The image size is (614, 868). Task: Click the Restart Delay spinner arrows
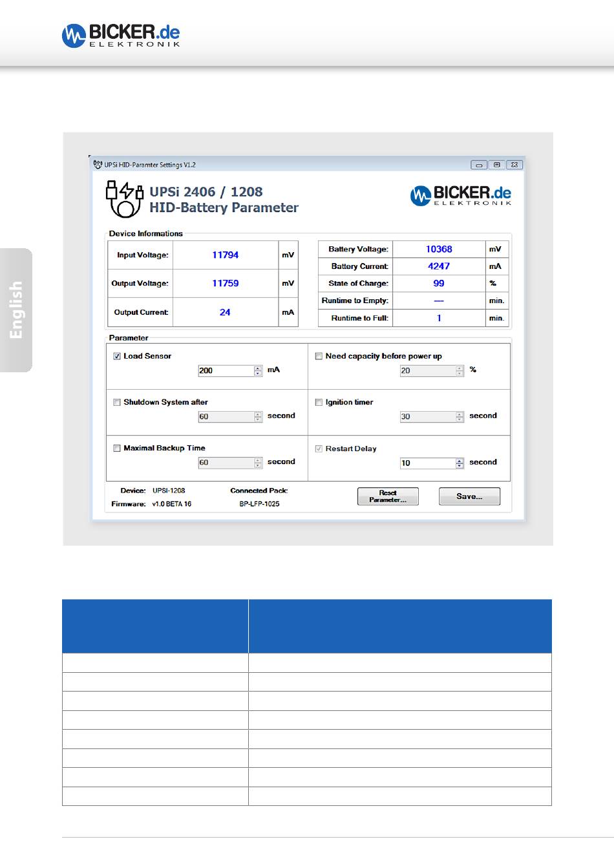pos(460,463)
